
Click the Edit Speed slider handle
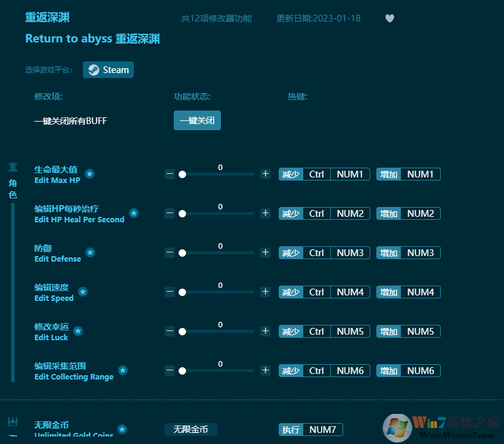pyautogui.click(x=182, y=292)
